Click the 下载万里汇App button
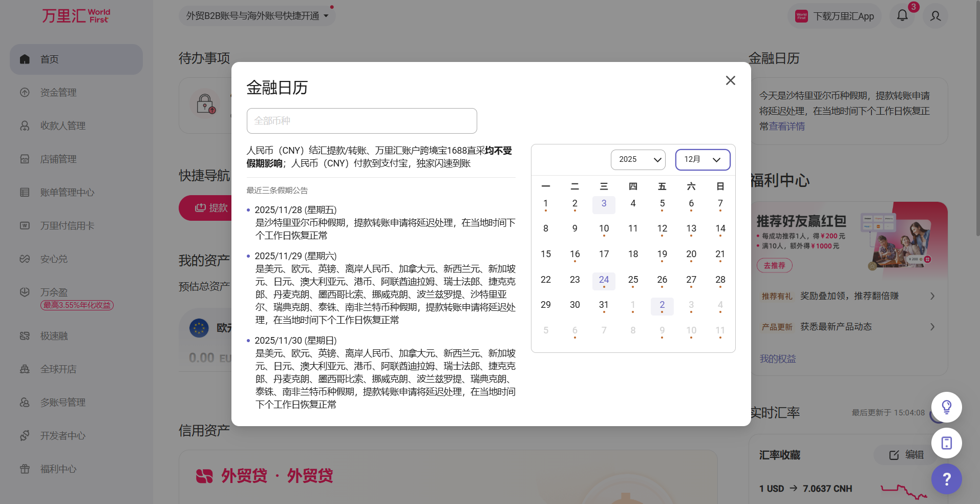The width and height of the screenshot is (980, 504). point(835,16)
